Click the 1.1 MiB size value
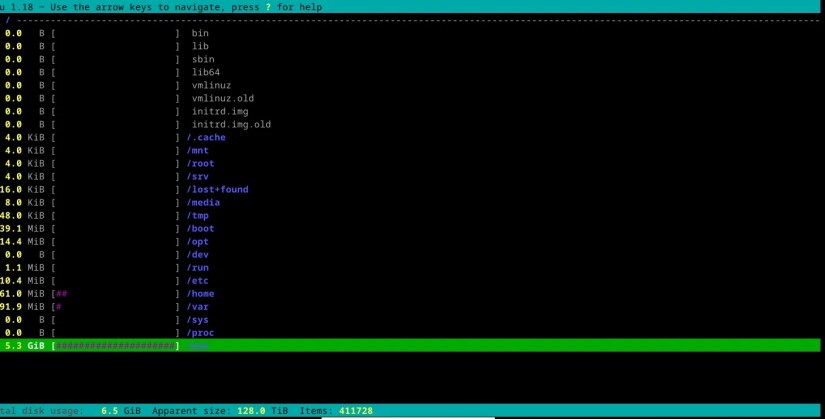Viewport: 825px width, 419px height. 25,268
